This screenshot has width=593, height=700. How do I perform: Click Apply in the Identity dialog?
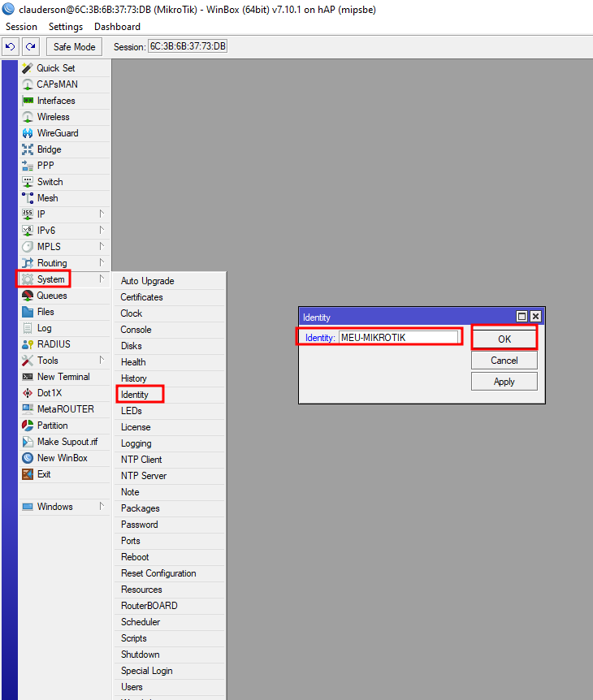pos(504,382)
